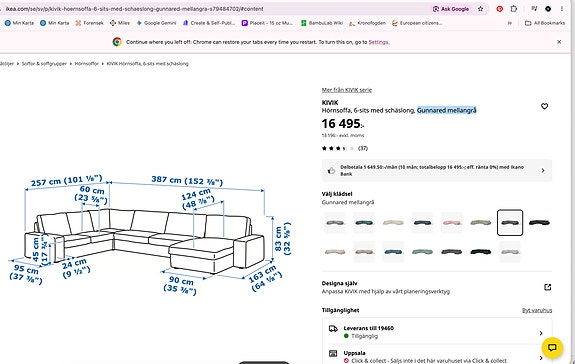Screen dimensions: 575x364
Task: Open the KIVIK Hörnsoffa, 6-sits breadcrumb
Action: point(147,63)
